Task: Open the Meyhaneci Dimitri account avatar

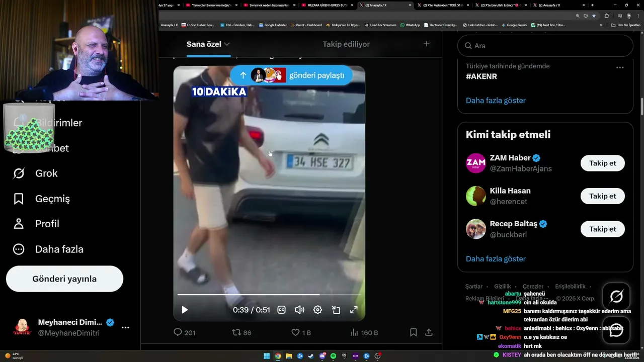Action: 22,327
